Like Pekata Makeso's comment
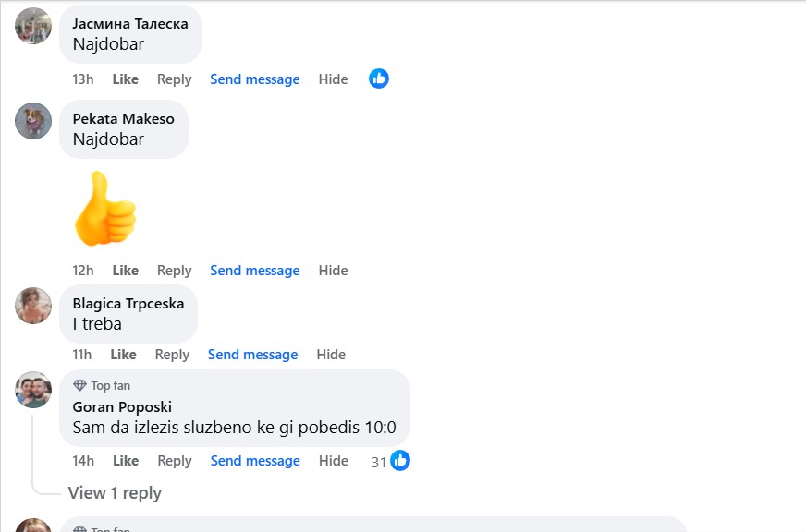The width and height of the screenshot is (806, 532). [126, 270]
